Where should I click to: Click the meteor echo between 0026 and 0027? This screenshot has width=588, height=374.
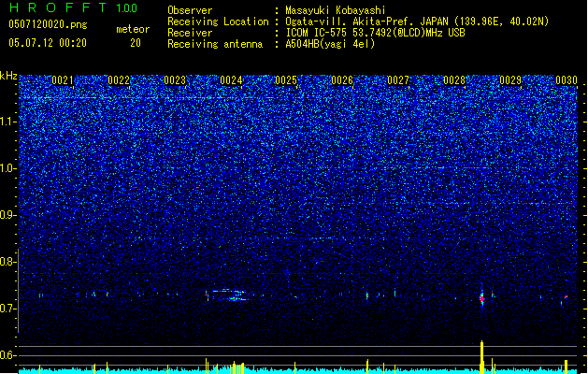tap(367, 295)
